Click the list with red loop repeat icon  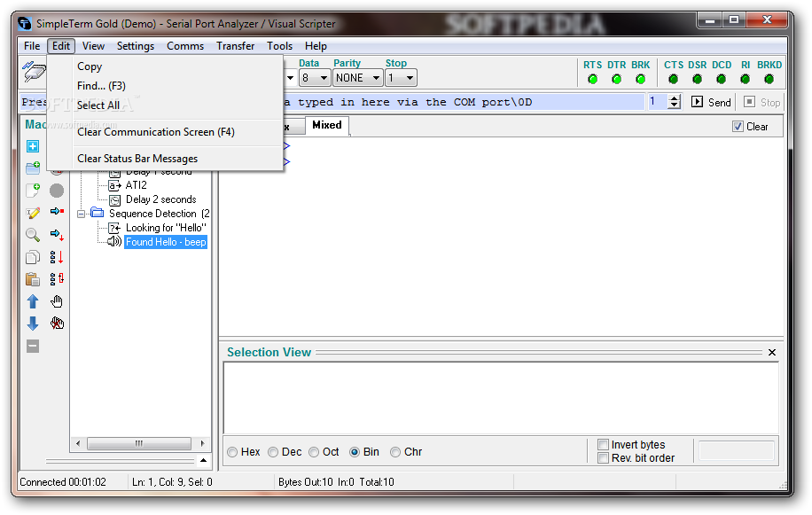coord(57,279)
